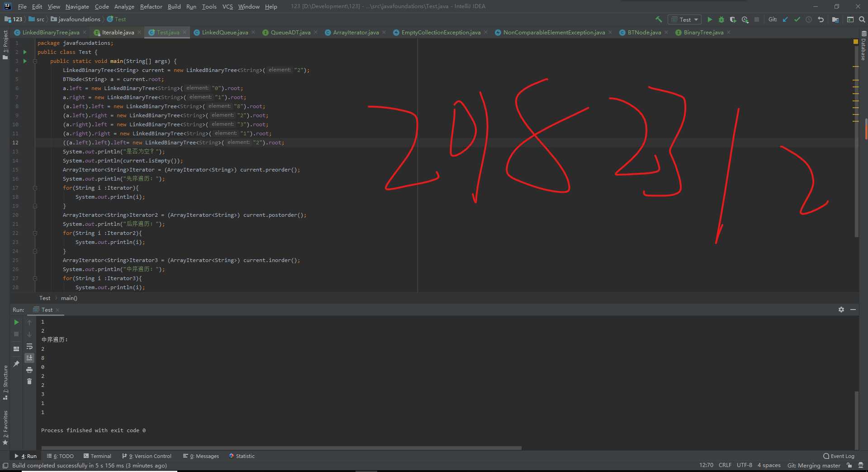Screen dimensions: 868x472
Task: Toggle the Favorites tool window
Action: pyautogui.click(x=5, y=428)
